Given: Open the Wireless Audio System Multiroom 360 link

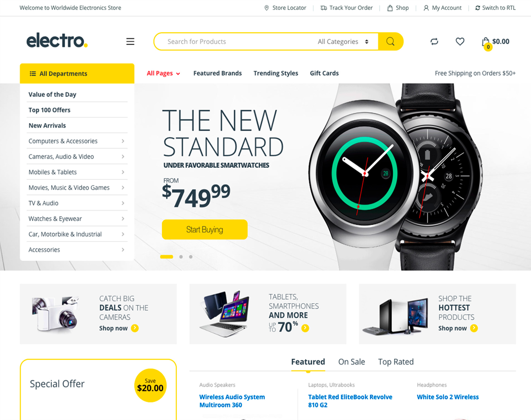Looking at the screenshot, I should (232, 401).
